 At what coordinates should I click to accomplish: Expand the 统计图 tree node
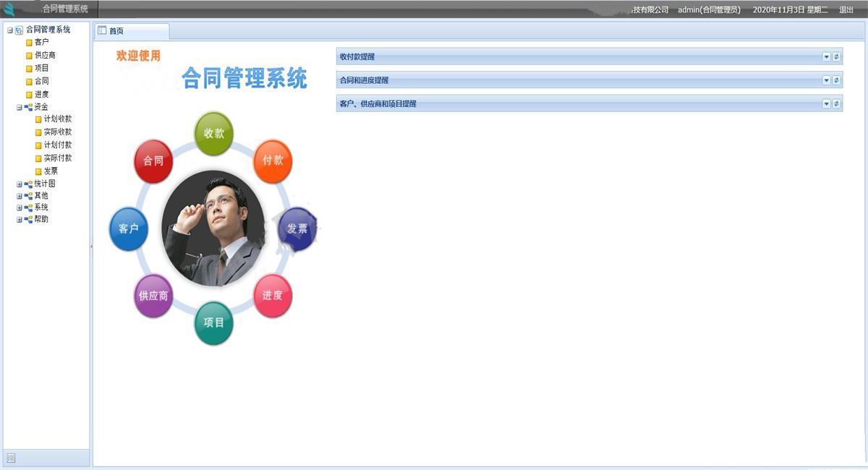(20, 184)
